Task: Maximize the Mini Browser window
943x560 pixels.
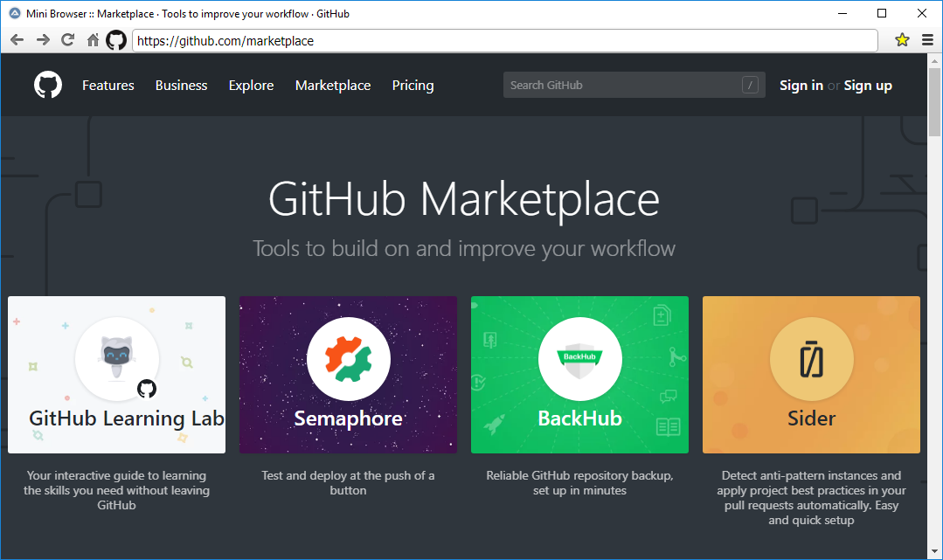Action: 882,13
